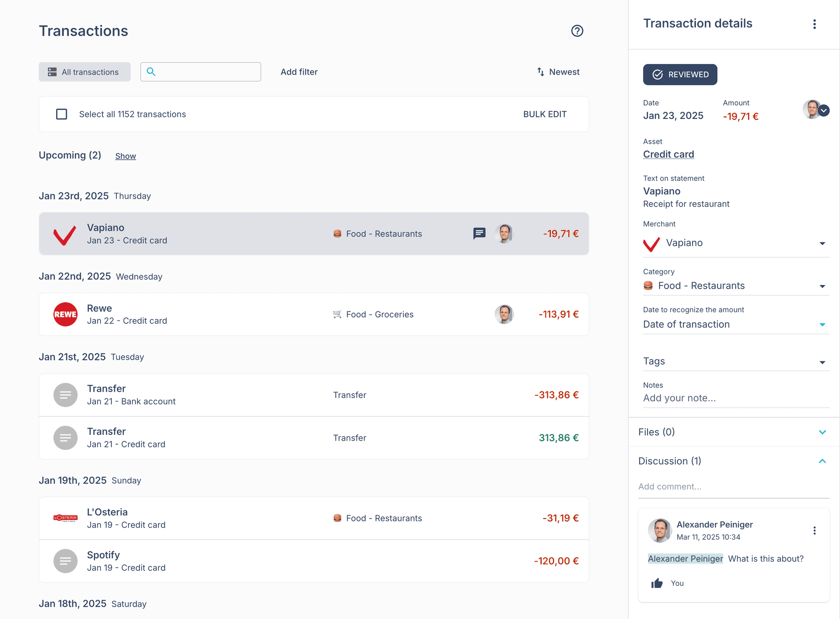The width and height of the screenshot is (840, 619).
Task: Open the owner avatar dropdown in details
Action: pyautogui.click(x=823, y=110)
